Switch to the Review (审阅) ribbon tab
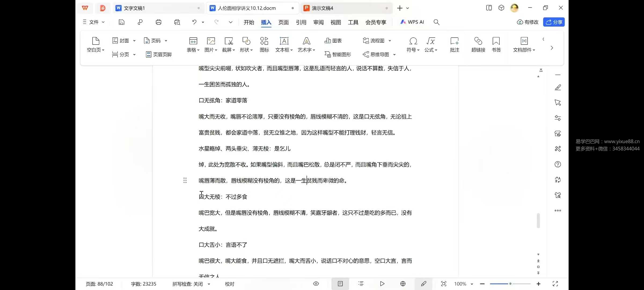The image size is (644, 290). pos(319,22)
